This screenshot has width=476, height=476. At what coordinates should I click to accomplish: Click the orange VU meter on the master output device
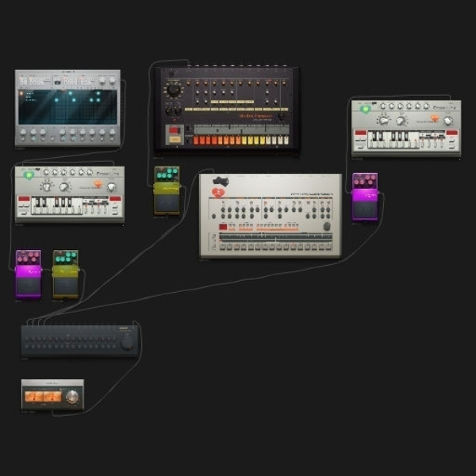[x=43, y=397]
